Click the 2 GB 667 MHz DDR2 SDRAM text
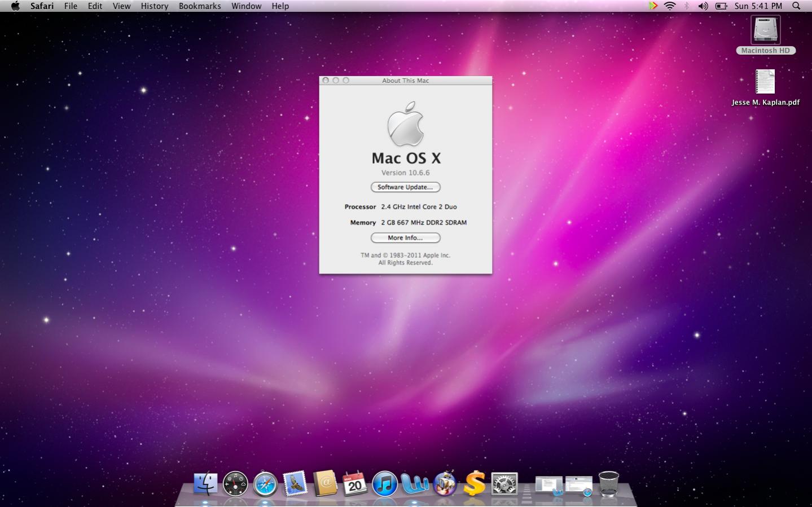 [x=424, y=223]
